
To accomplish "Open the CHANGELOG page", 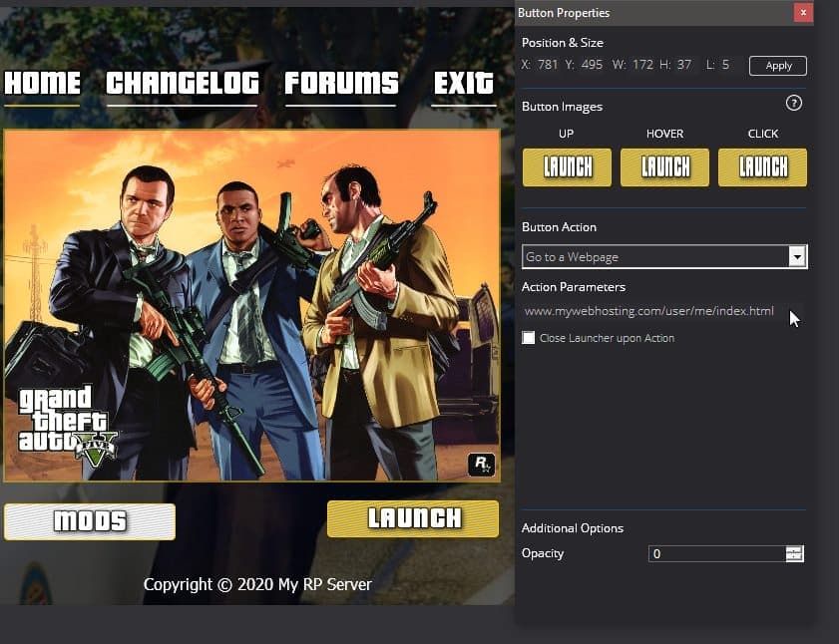I will click(x=182, y=85).
